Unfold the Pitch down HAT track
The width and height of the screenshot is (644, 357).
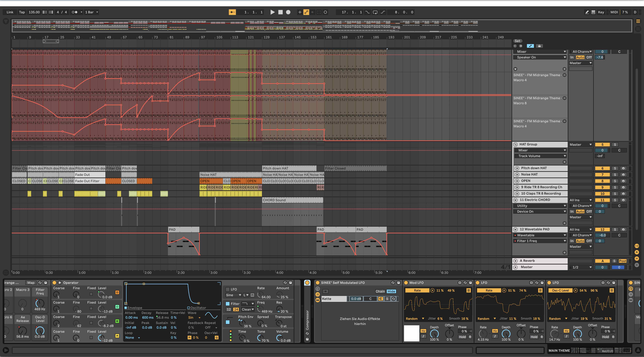517,168
